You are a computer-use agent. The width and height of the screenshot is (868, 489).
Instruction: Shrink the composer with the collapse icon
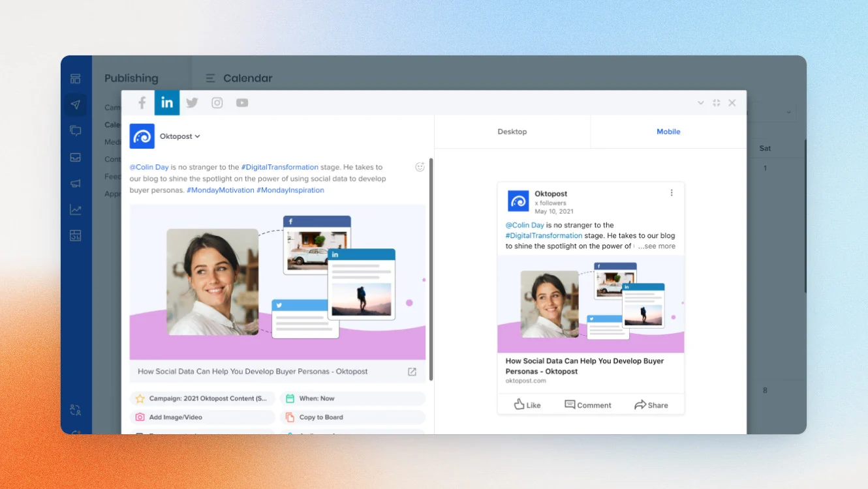pyautogui.click(x=716, y=103)
